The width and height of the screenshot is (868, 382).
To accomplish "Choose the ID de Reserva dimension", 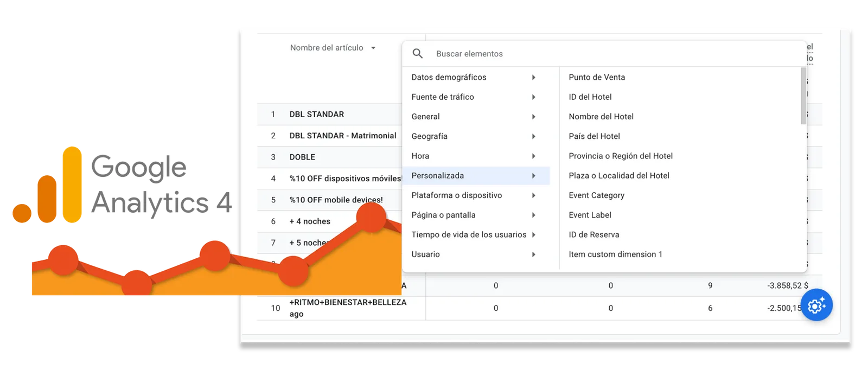I will 594,234.
